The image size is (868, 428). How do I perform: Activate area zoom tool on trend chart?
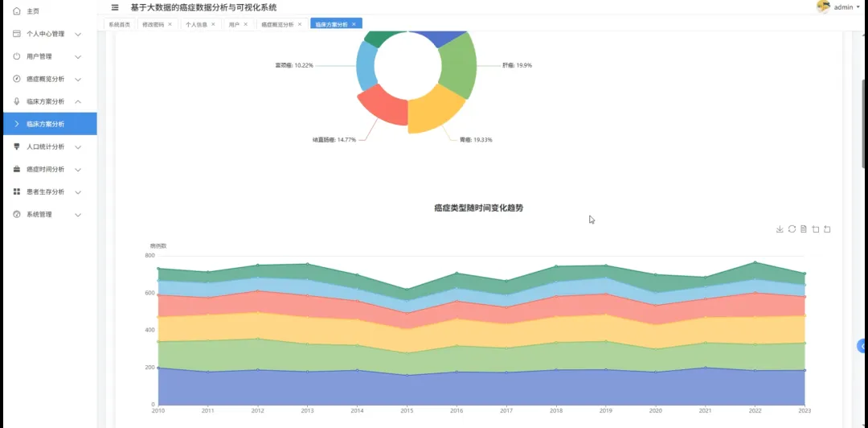(816, 229)
